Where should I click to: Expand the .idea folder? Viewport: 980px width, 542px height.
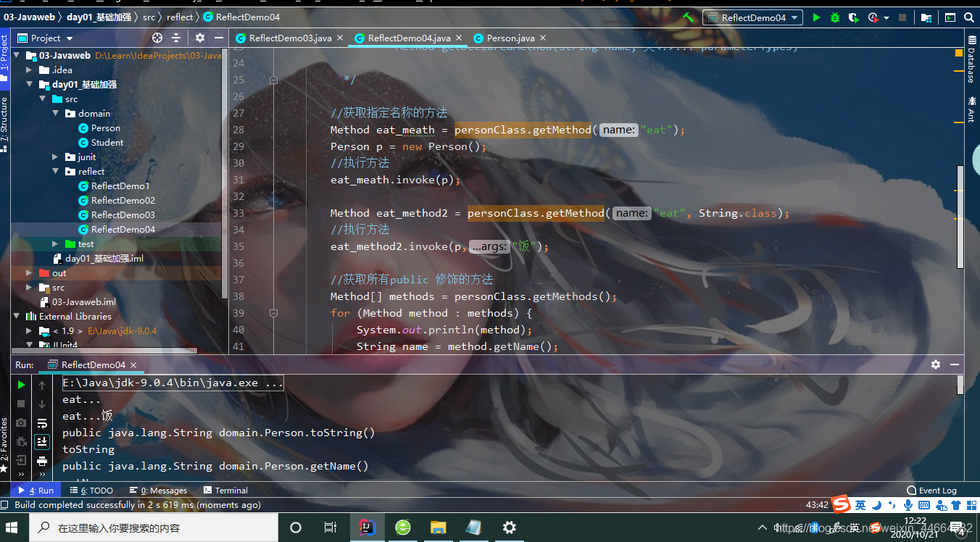click(29, 70)
